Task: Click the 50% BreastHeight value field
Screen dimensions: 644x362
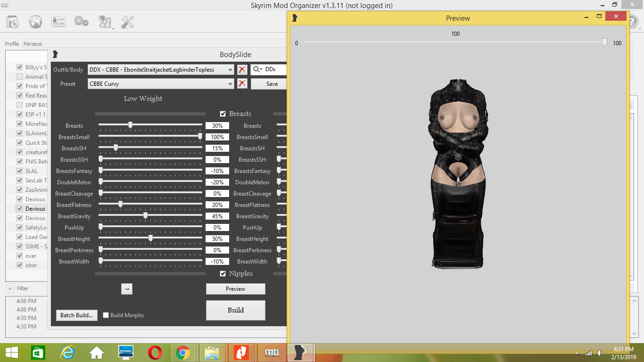Action: click(x=217, y=239)
